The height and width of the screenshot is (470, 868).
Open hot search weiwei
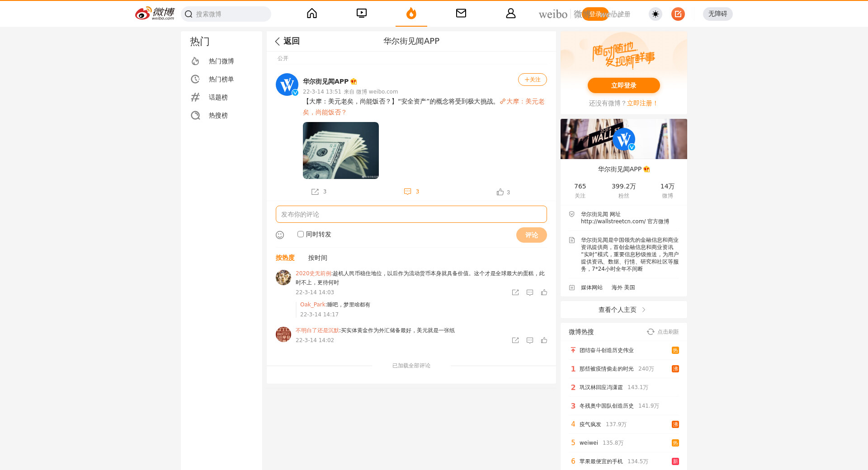coord(589,443)
